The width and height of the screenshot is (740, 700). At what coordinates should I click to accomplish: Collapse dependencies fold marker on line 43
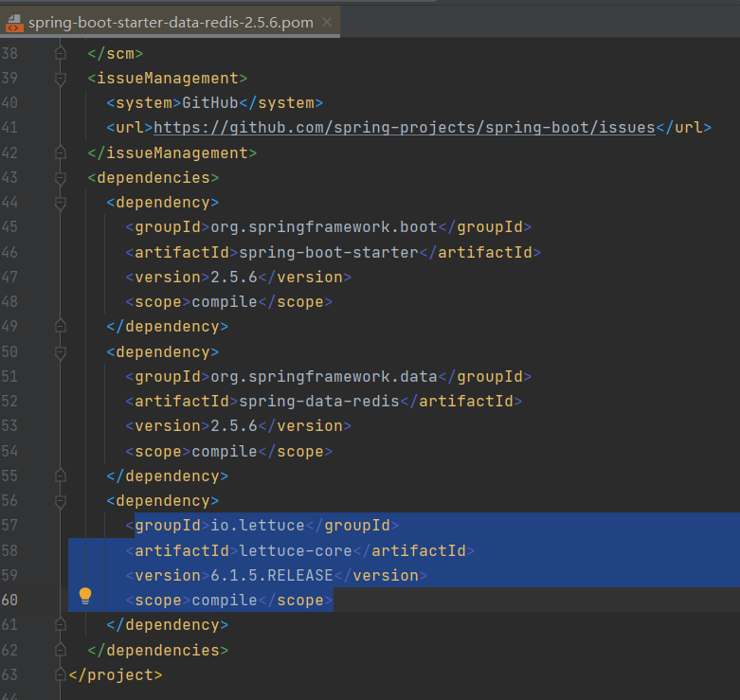point(61,178)
